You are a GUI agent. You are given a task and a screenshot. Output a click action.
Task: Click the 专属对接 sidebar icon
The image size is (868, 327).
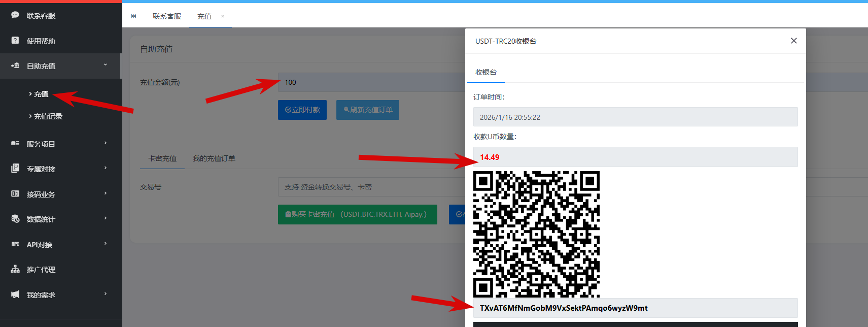click(x=15, y=169)
